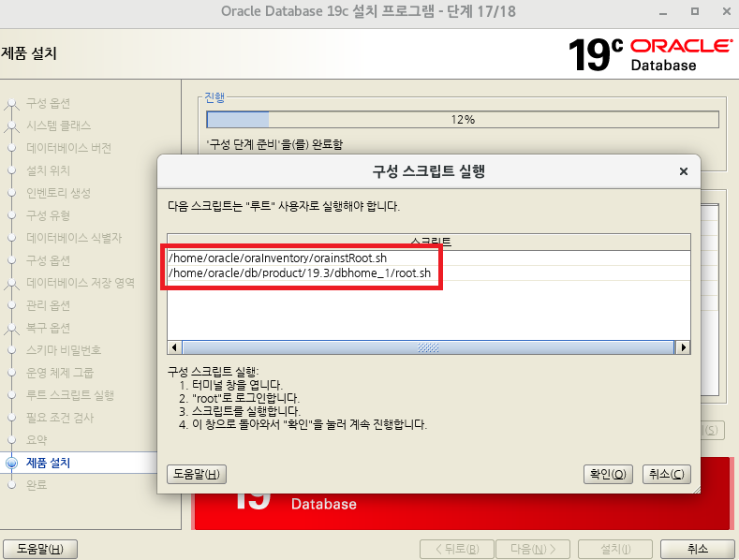Maximize the Oracle installer window
The height and width of the screenshot is (560, 739).
click(x=695, y=11)
